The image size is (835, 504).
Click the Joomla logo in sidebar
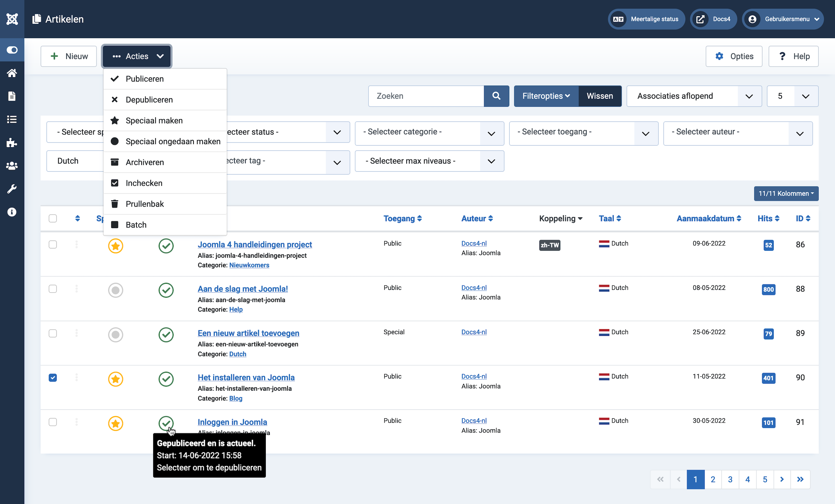coord(12,19)
